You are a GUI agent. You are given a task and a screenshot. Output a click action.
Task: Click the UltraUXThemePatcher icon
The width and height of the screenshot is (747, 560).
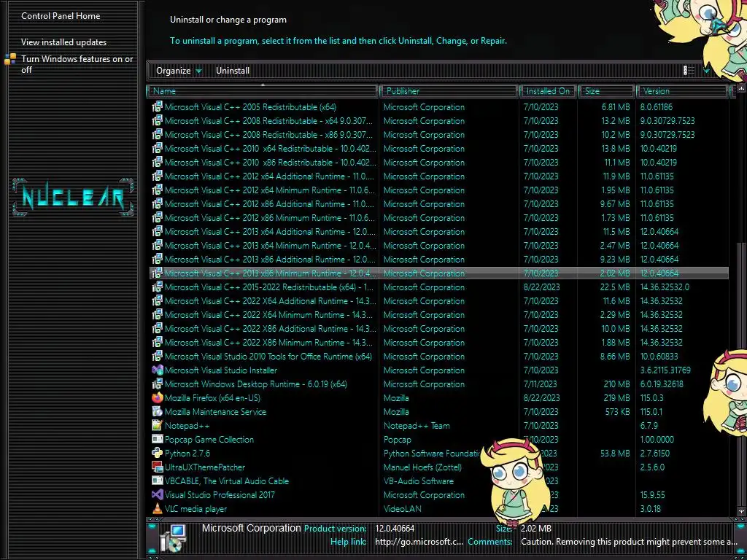point(158,467)
